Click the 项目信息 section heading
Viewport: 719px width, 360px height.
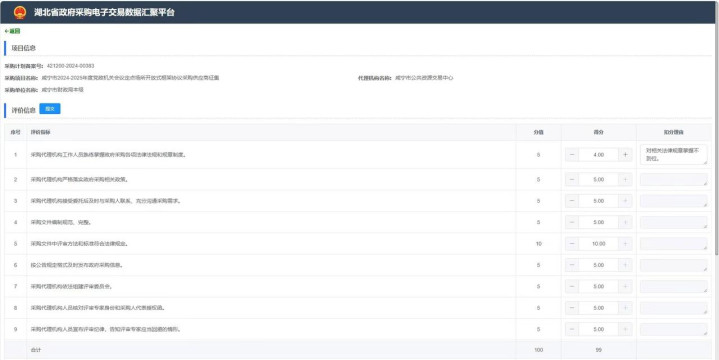coord(23,48)
